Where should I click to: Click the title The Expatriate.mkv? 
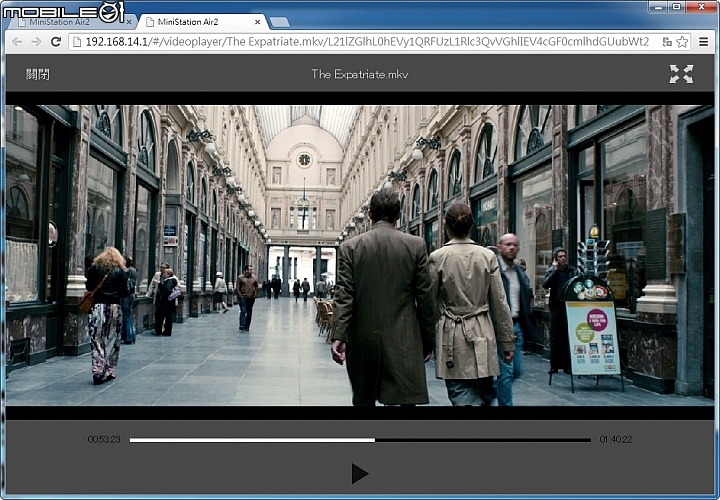(360, 74)
